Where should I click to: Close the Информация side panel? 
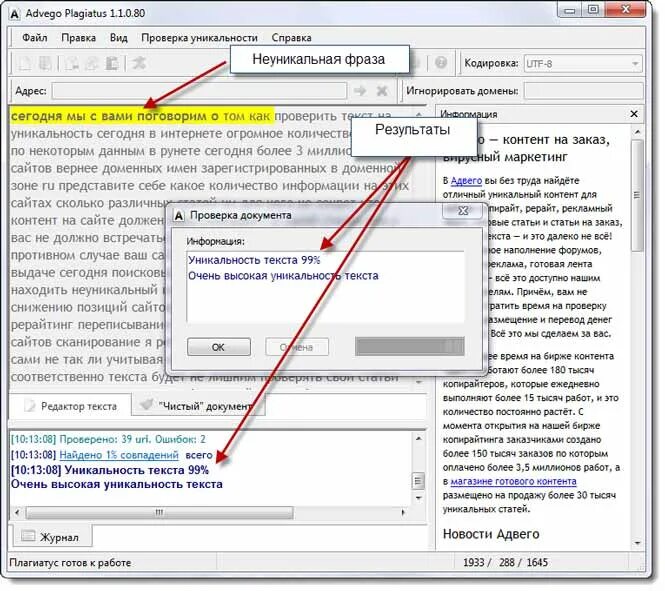coord(634,114)
